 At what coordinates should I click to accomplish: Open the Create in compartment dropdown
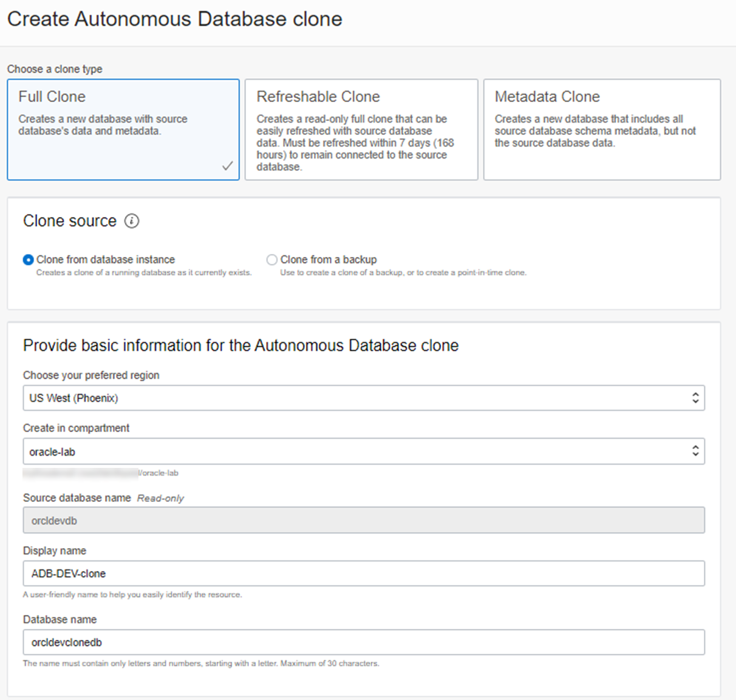[364, 451]
